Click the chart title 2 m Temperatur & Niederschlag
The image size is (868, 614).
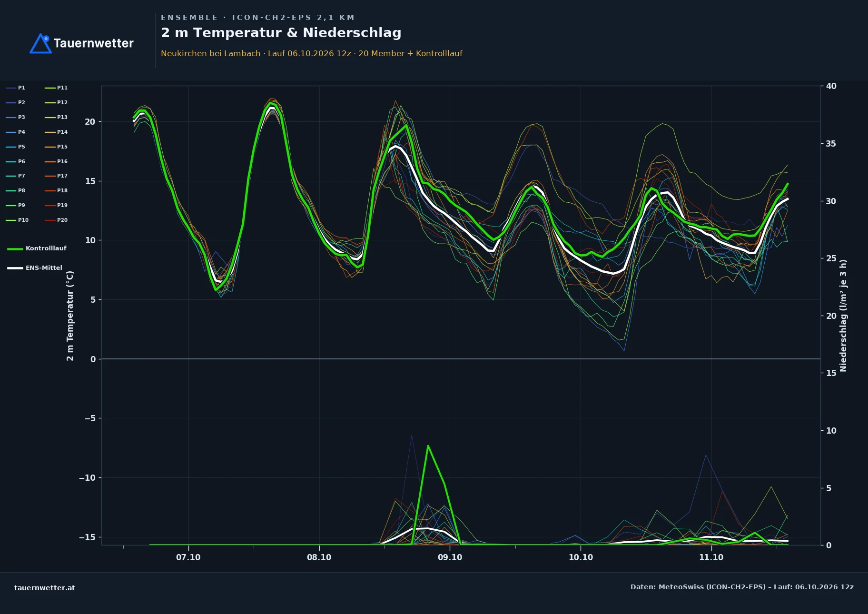click(281, 33)
